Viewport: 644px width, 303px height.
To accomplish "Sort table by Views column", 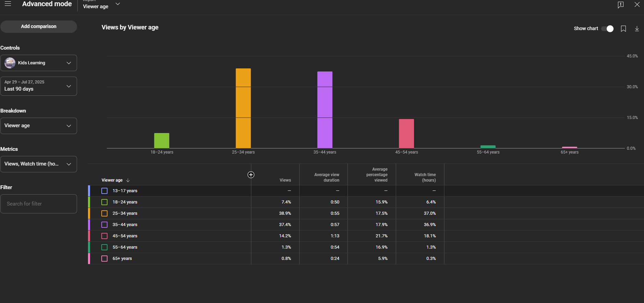I will pyautogui.click(x=285, y=180).
